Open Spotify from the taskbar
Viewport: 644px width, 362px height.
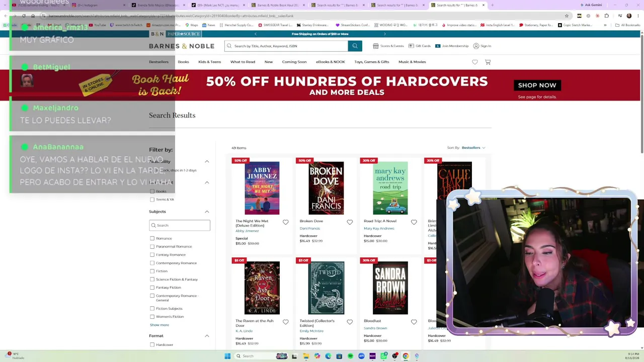pyautogui.click(x=350, y=356)
